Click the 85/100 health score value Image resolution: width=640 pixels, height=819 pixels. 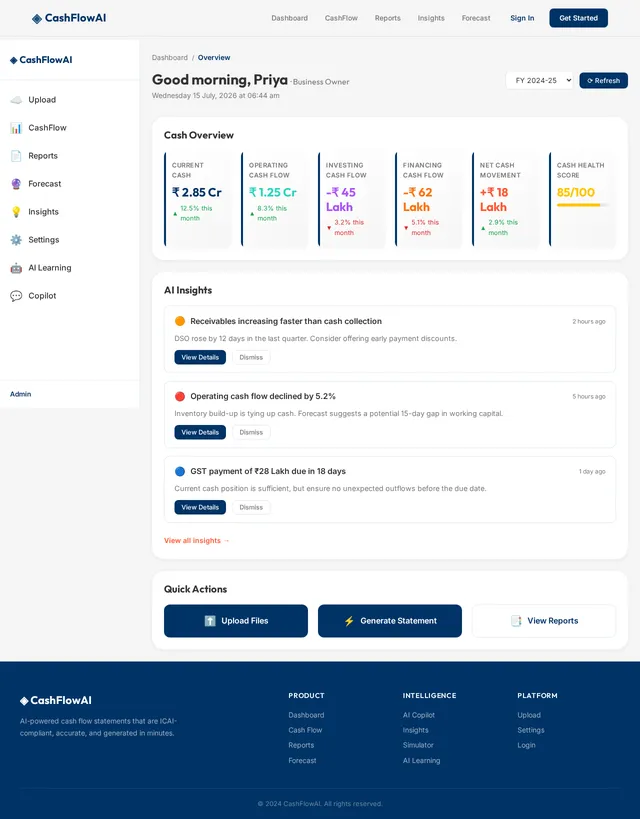click(576, 192)
